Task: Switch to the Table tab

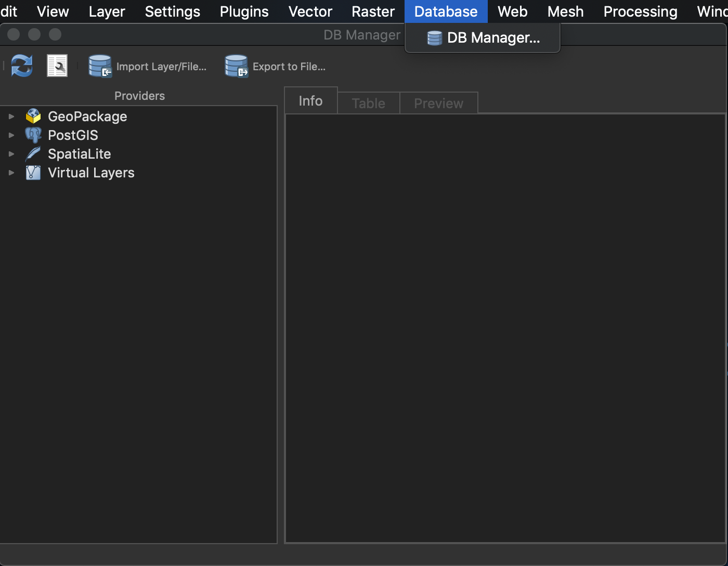Action: [x=368, y=102]
